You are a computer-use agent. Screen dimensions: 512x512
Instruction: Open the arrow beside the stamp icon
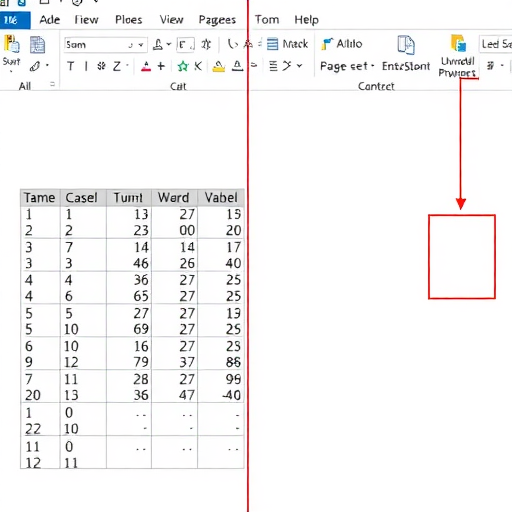(169, 44)
